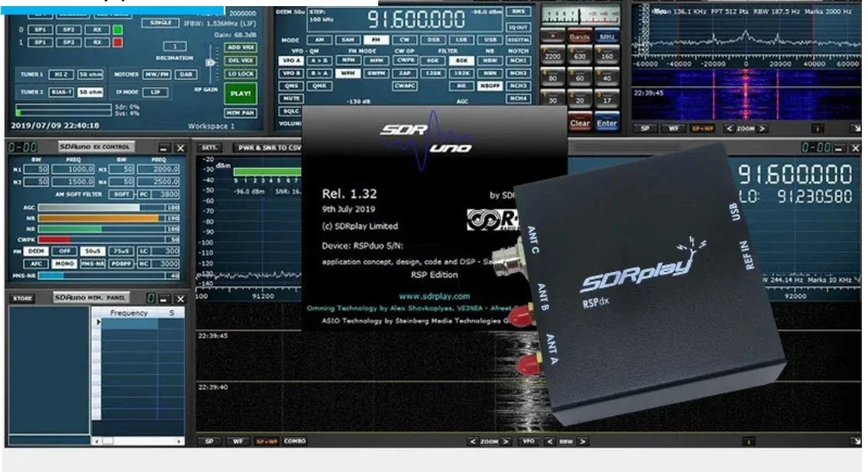Toggle the NBOFF noise blanker button
This screenshot has height=472, width=868.
pyautogui.click(x=489, y=86)
